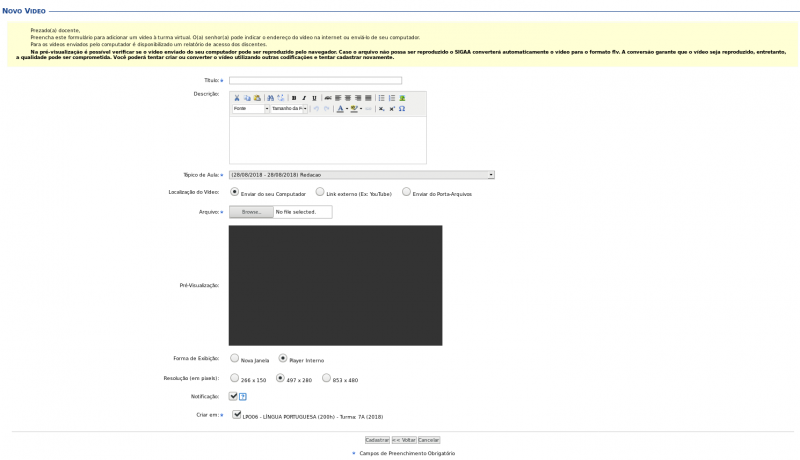This screenshot has height=460, width=800.
Task: Open the Notificação help question-mark icon
Action: coord(243,397)
